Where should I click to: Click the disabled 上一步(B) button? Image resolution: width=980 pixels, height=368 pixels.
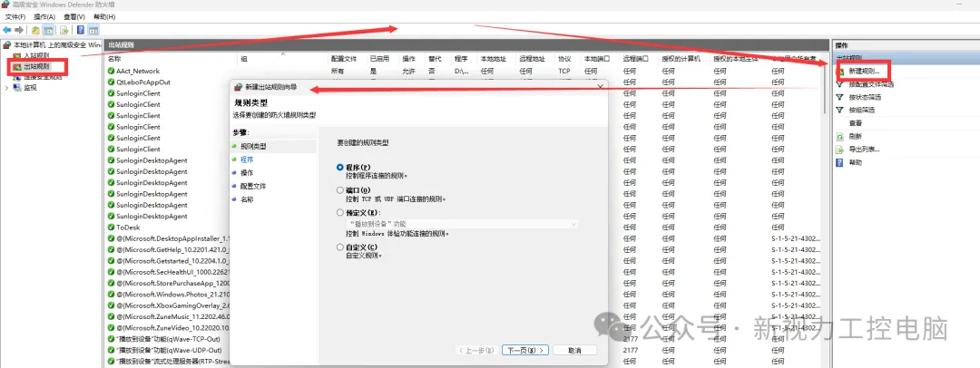click(476, 350)
